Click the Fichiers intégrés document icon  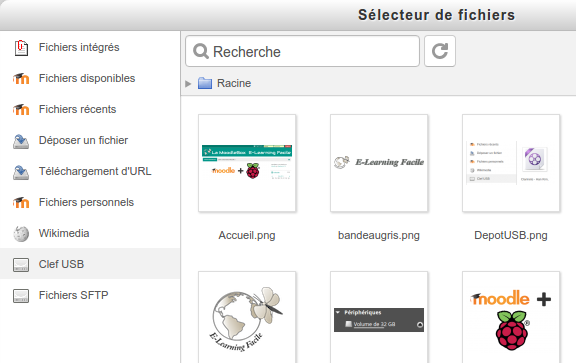pyautogui.click(x=21, y=47)
